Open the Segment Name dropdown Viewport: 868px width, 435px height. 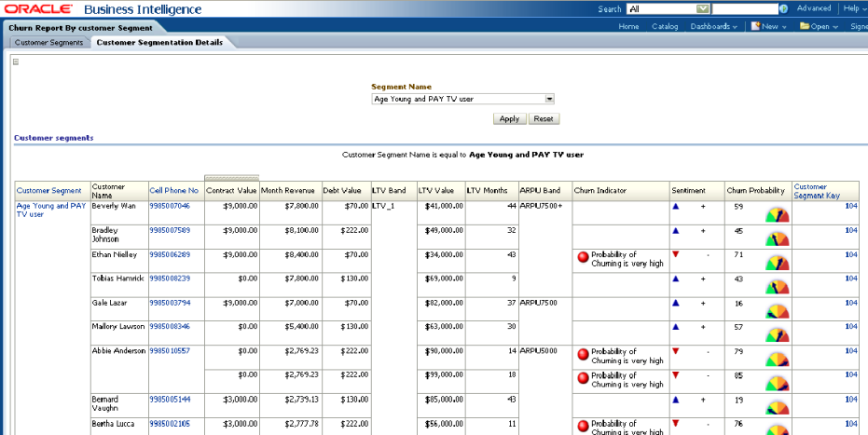point(549,98)
